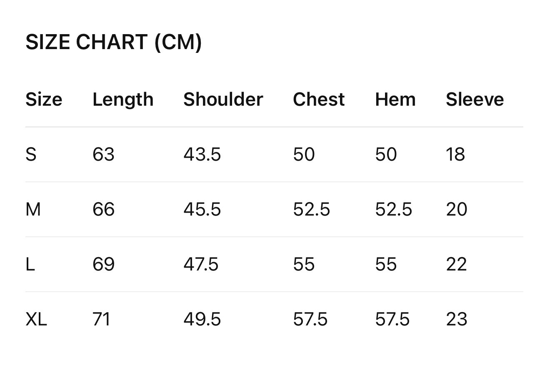Screen dimensions: 550x392
Task: Select the length value 71 for XL
Action: coord(102,319)
